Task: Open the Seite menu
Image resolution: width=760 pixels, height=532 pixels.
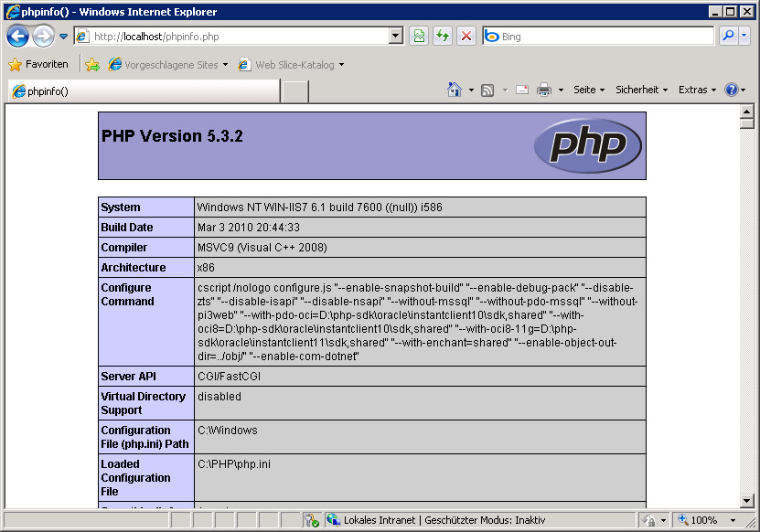Action: coord(588,90)
